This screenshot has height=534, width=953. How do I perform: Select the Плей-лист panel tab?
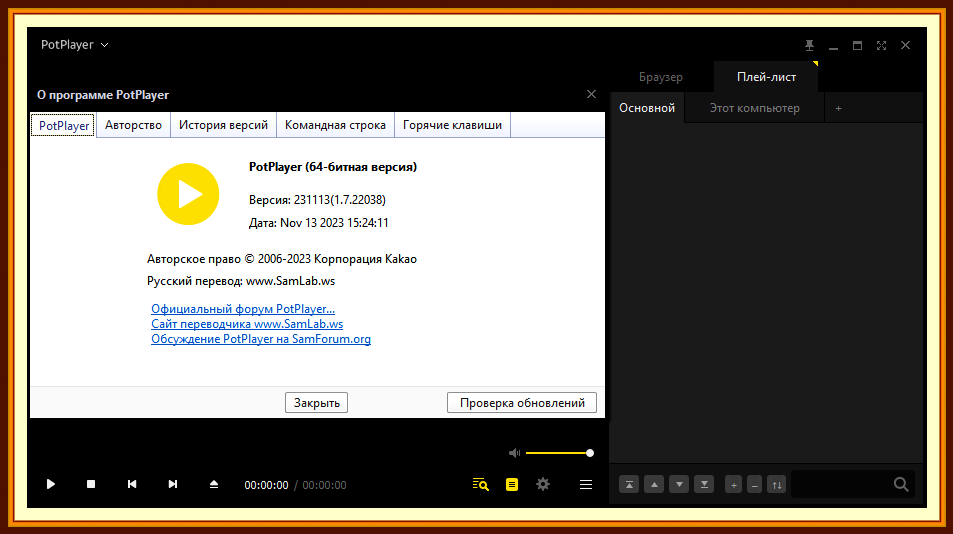766,77
